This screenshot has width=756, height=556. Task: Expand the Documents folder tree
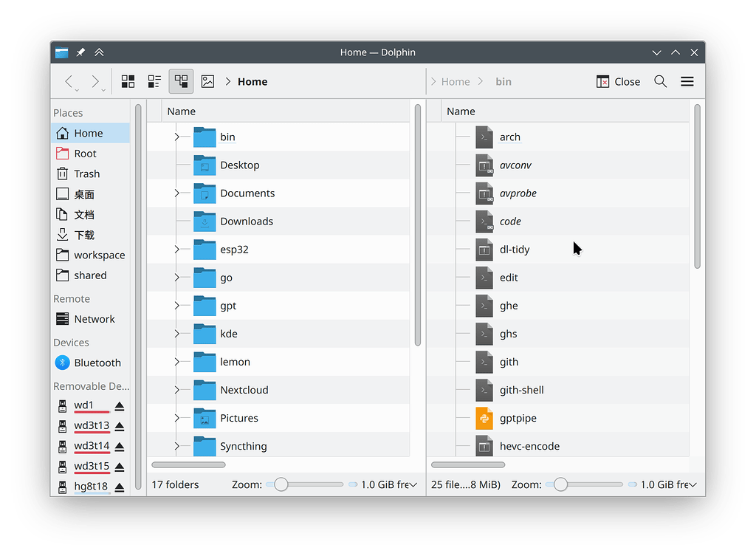(x=176, y=193)
